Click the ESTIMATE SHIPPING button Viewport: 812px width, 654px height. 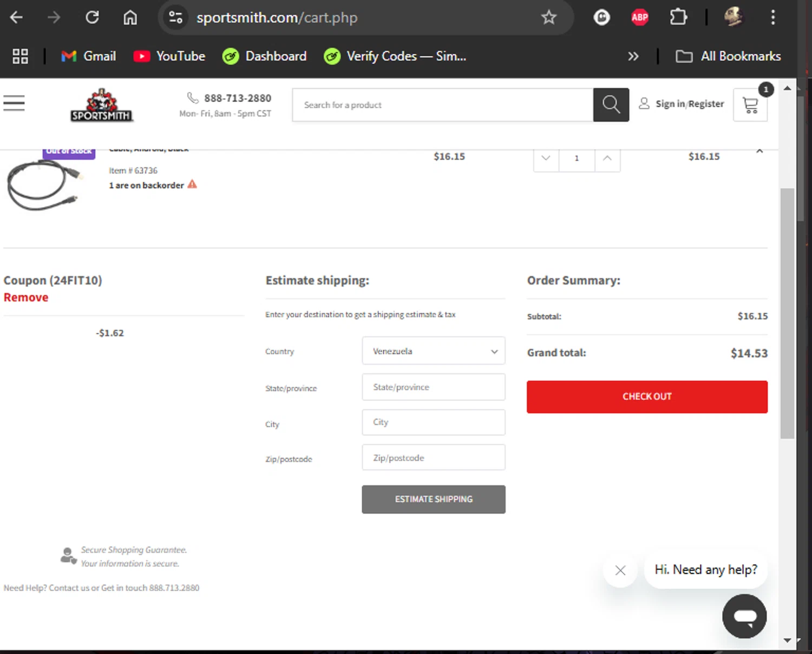[434, 499]
